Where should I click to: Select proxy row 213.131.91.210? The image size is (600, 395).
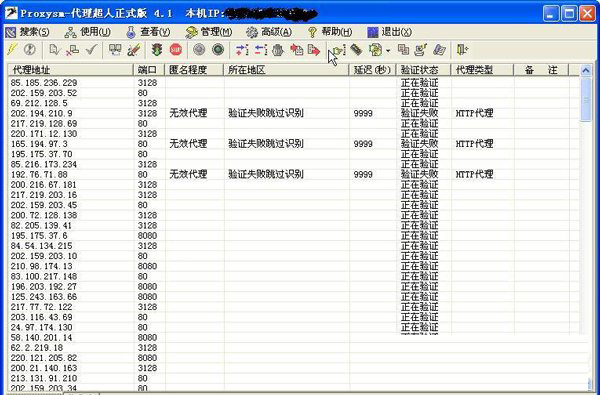[294, 379]
